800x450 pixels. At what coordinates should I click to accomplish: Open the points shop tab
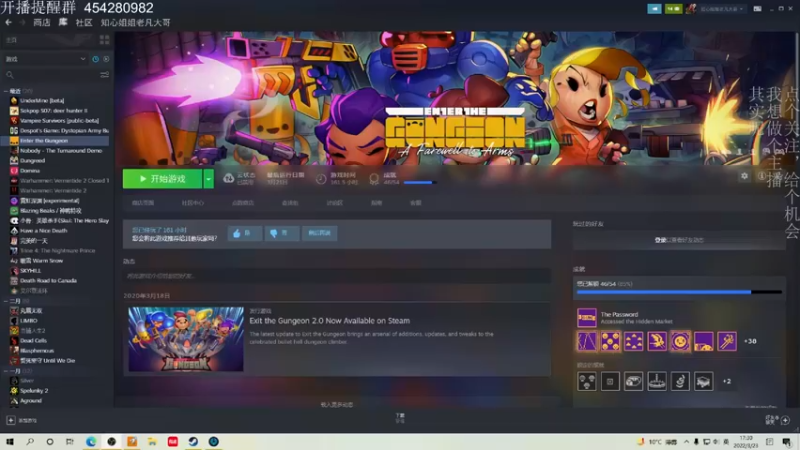click(242, 203)
